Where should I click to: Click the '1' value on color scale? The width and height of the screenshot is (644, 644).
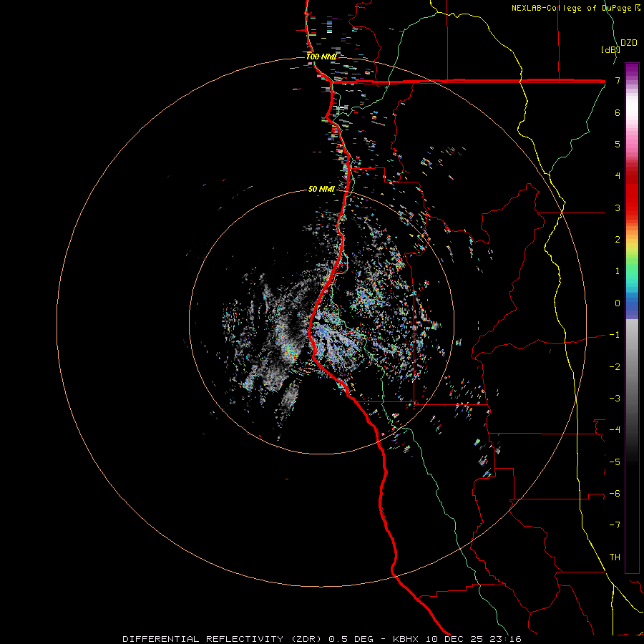click(x=618, y=271)
